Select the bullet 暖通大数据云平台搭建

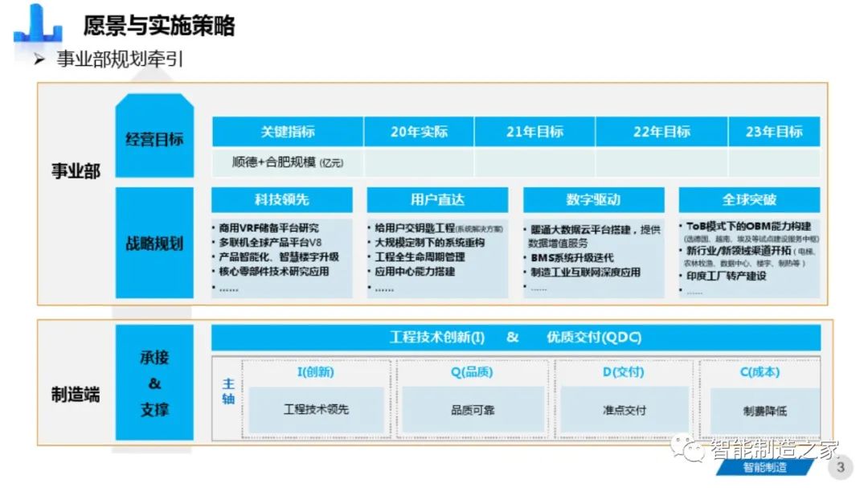[x=581, y=229]
